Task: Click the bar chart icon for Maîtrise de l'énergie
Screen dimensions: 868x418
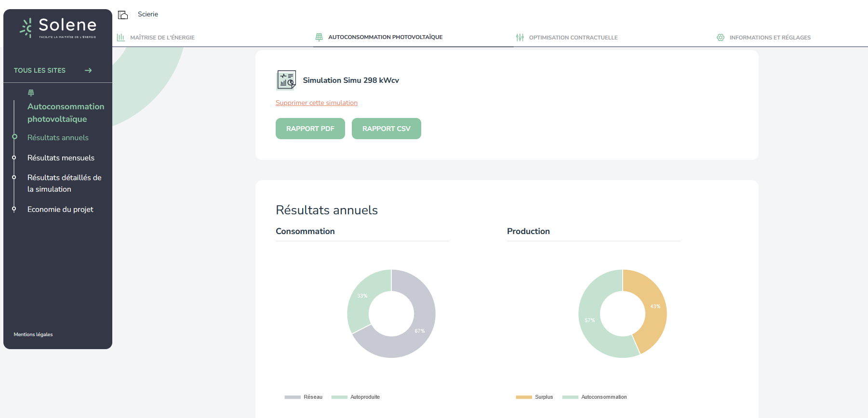Action: coord(121,38)
